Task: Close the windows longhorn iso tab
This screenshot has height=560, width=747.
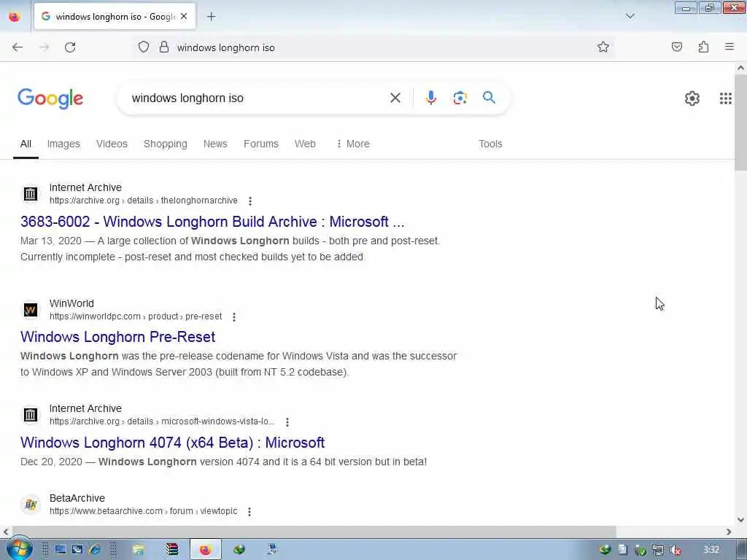Action: pyautogui.click(x=184, y=16)
